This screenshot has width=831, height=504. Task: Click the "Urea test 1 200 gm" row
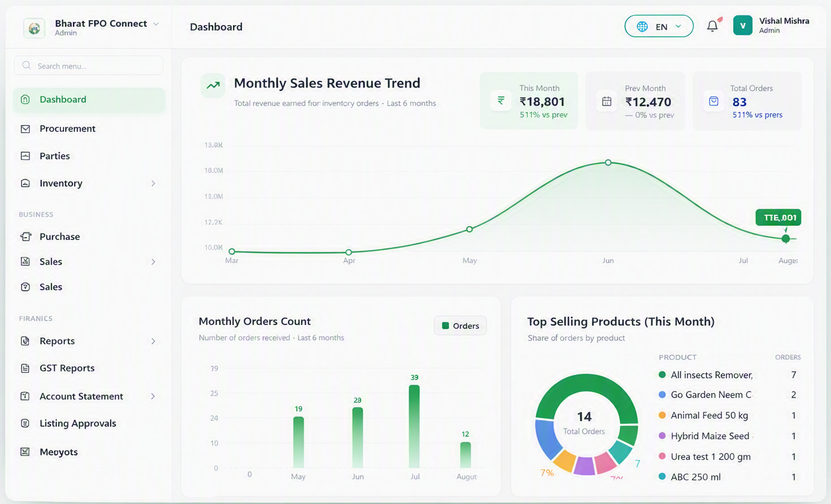coord(728,457)
